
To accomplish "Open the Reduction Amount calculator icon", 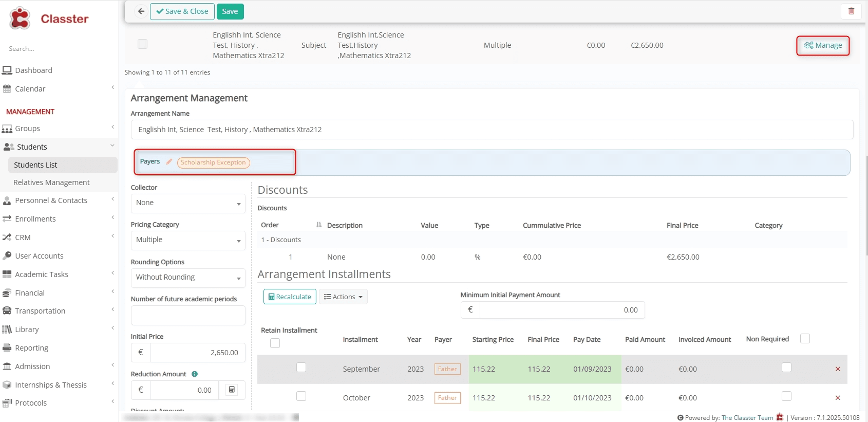I will click(232, 390).
